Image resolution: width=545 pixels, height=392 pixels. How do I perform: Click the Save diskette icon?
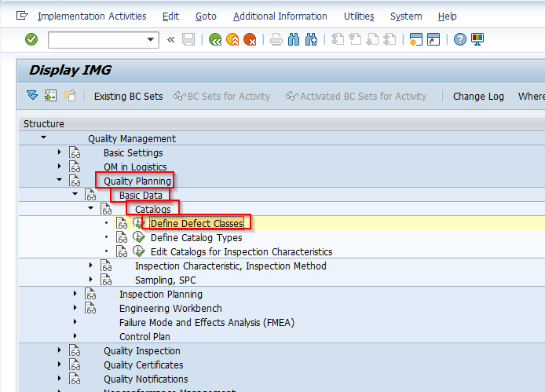click(x=188, y=39)
